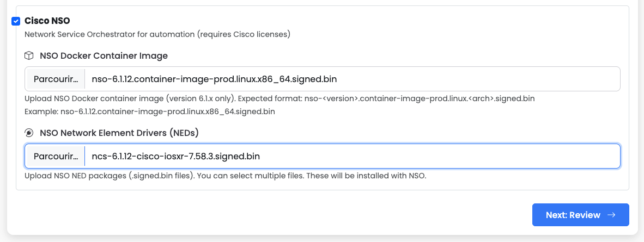Screen dimensions: 644x242
Task: Click the Example filename line under Docker field
Action: [x=149, y=111]
